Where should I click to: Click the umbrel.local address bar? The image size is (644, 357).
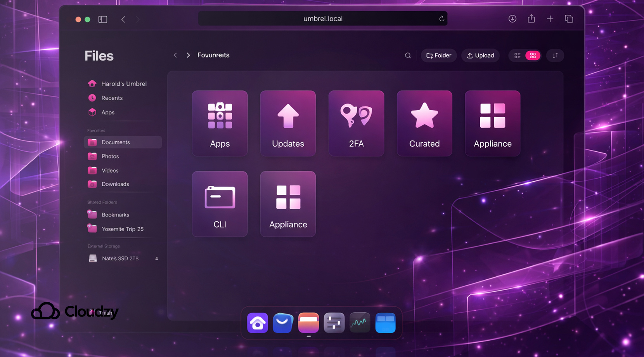322,18
